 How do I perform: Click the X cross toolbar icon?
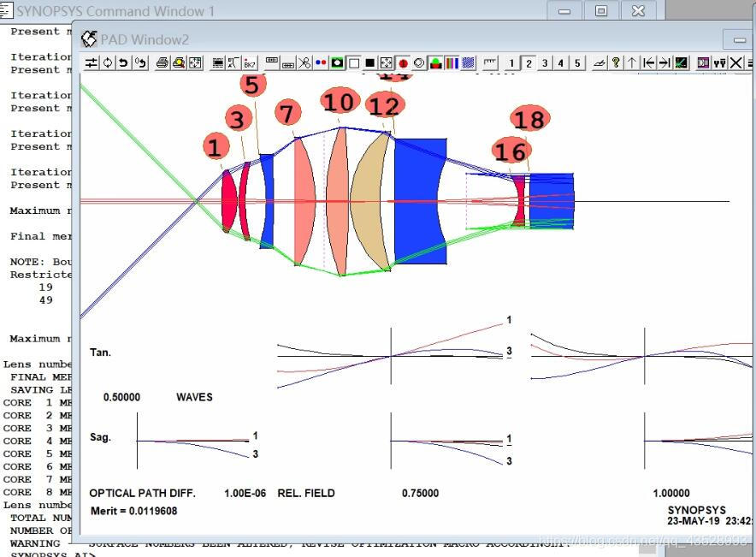pyautogui.click(x=735, y=62)
